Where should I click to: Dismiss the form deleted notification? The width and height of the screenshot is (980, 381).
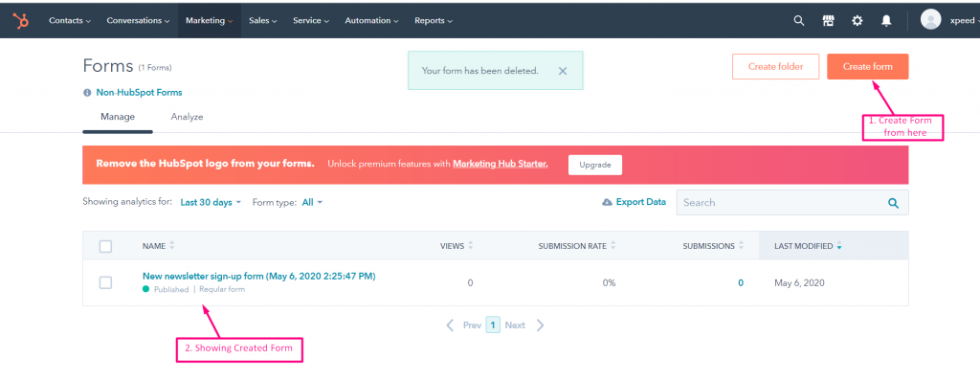click(x=563, y=71)
